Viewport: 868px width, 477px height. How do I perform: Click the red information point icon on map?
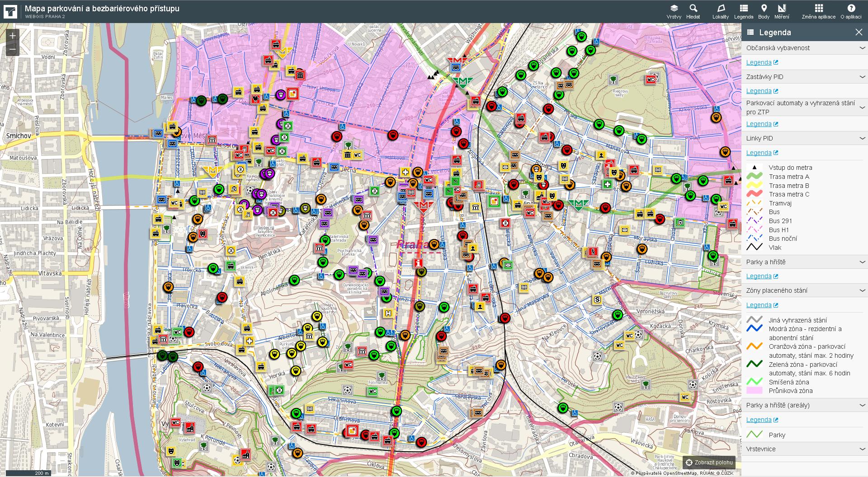(x=419, y=263)
